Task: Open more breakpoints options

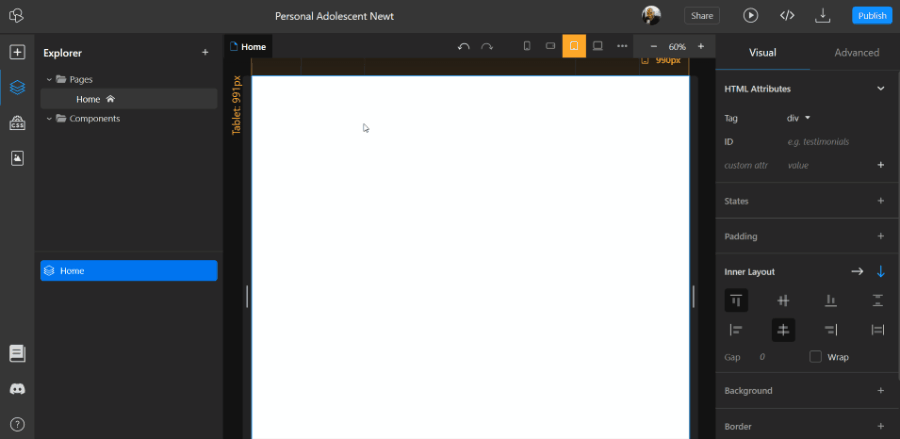Action: click(x=622, y=46)
